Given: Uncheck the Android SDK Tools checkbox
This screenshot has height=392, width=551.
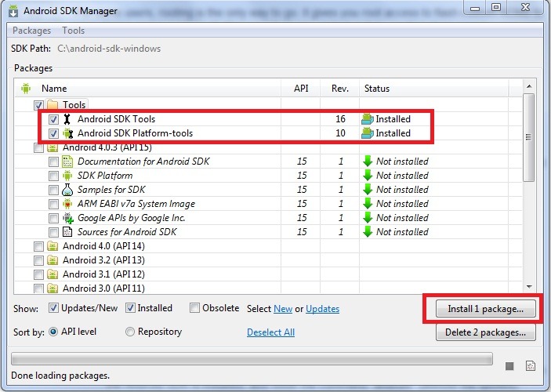Looking at the screenshot, I should 53,119.
